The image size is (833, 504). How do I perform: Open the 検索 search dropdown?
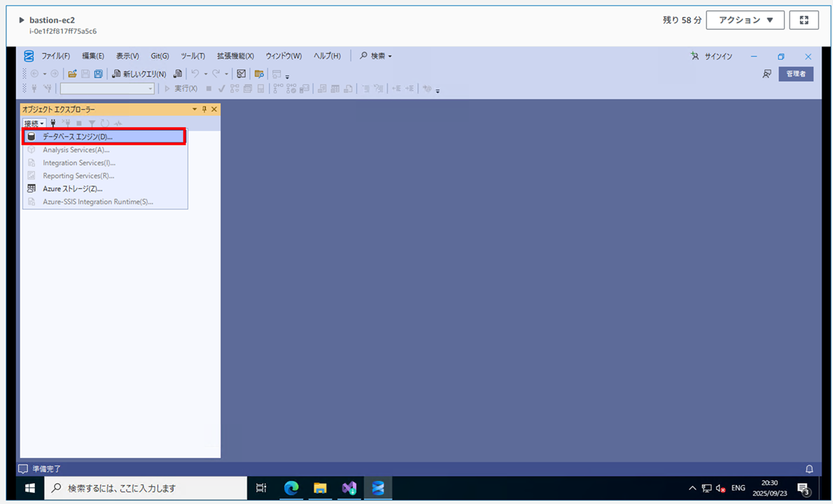pyautogui.click(x=376, y=56)
